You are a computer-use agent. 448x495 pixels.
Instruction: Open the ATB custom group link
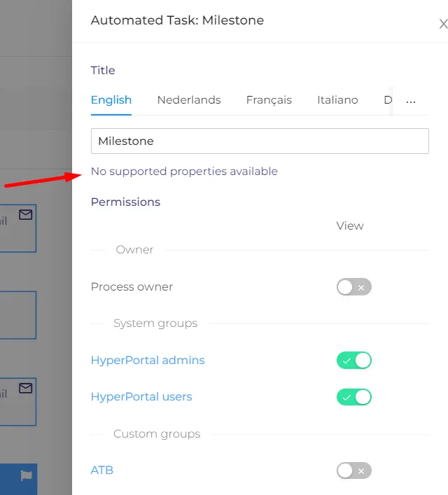click(x=102, y=470)
